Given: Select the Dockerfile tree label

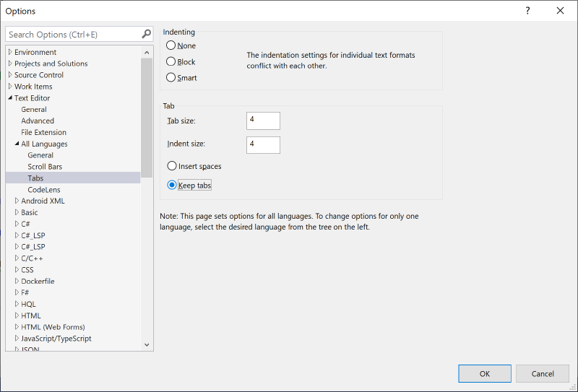Looking at the screenshot, I should [38, 281].
